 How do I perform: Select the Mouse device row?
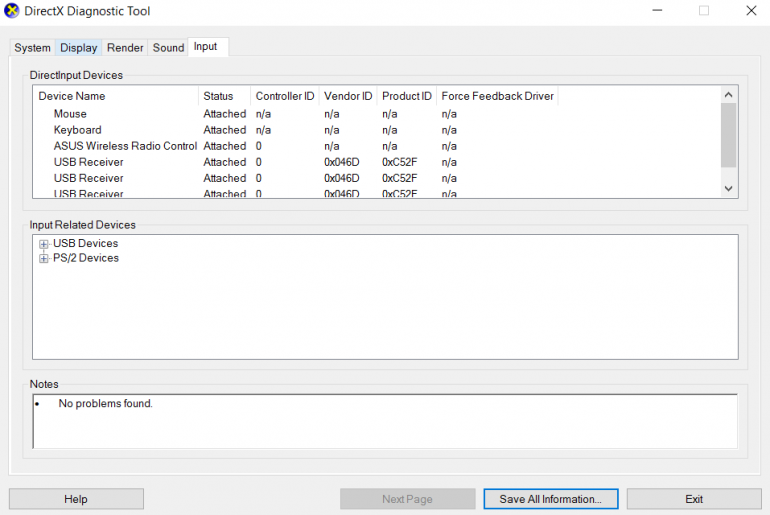[70, 114]
